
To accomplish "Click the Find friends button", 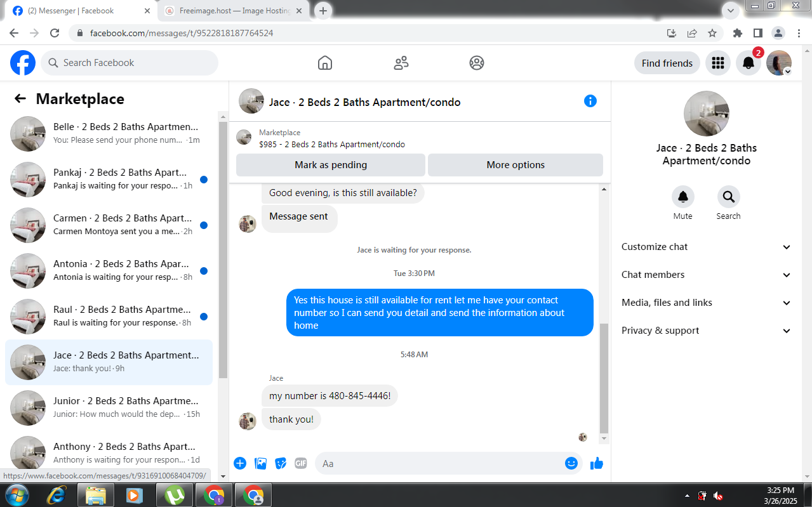I will click(667, 63).
